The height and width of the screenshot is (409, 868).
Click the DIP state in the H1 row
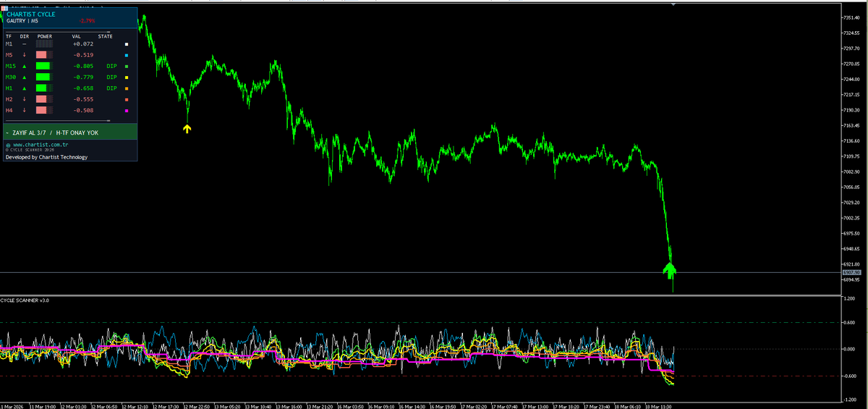pyautogui.click(x=111, y=88)
